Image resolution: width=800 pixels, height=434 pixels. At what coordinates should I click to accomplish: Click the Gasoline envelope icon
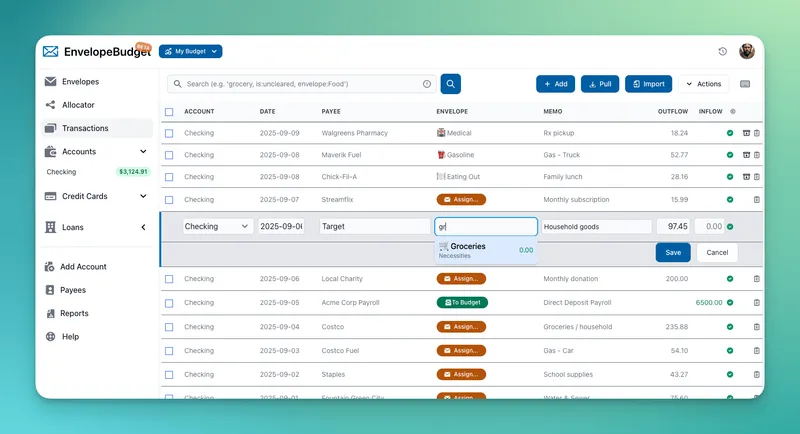click(x=441, y=155)
